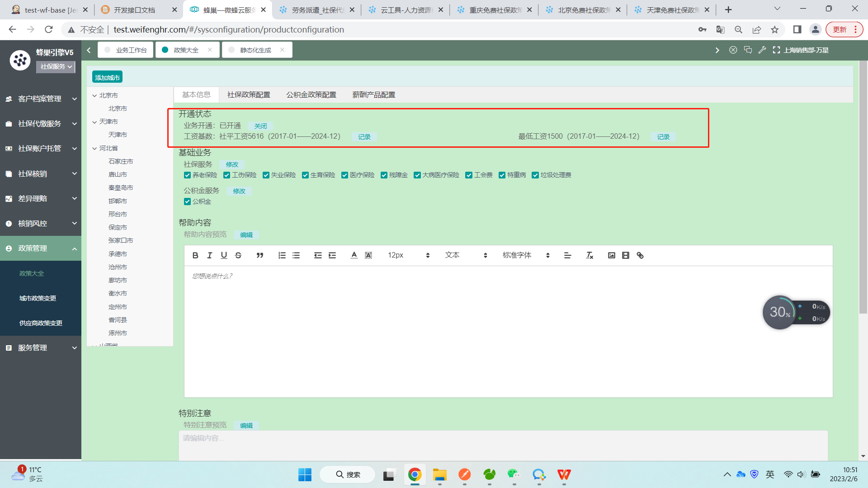Insert image with the picture icon
The height and width of the screenshot is (488, 868).
(611, 255)
